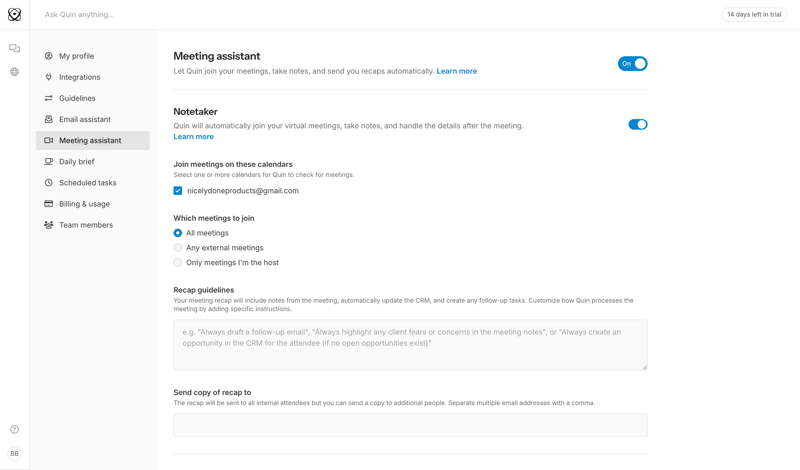The image size is (800, 470).
Task: Click the My profile person icon
Action: pos(48,56)
